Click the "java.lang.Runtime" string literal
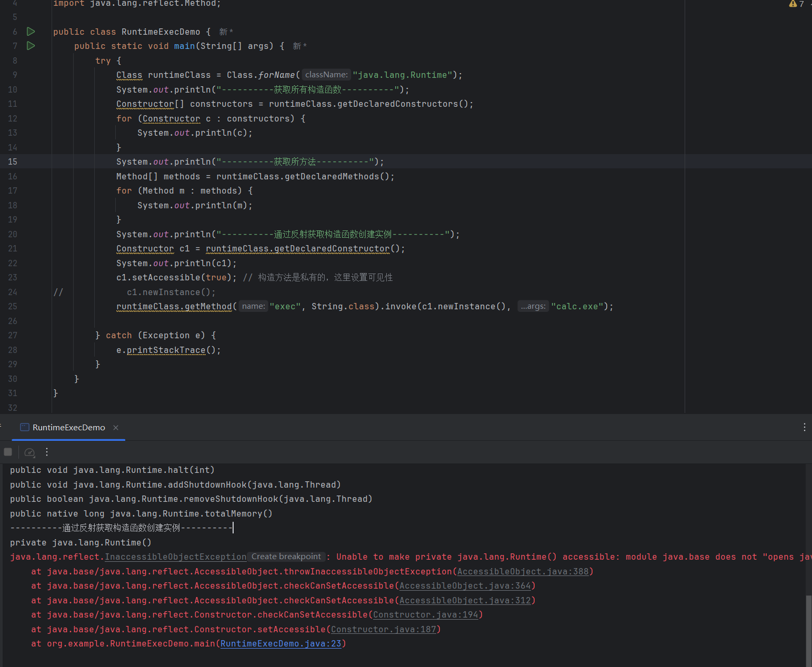 point(403,75)
